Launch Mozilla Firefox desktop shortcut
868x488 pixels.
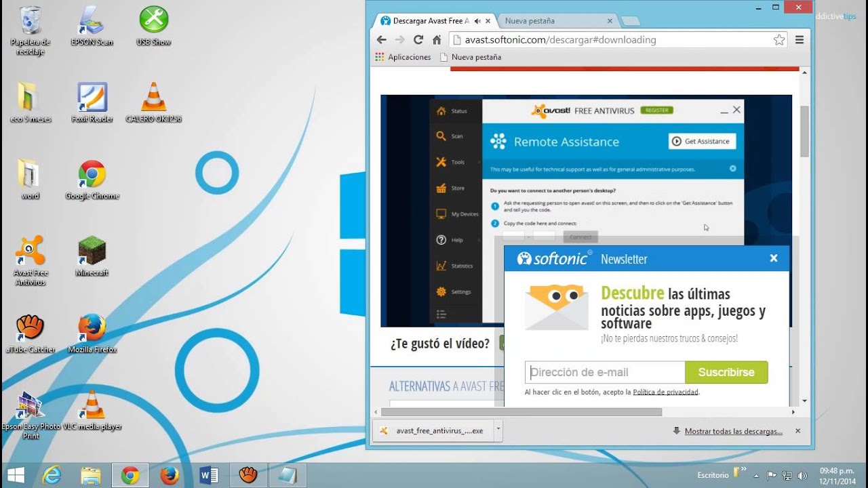point(92,333)
